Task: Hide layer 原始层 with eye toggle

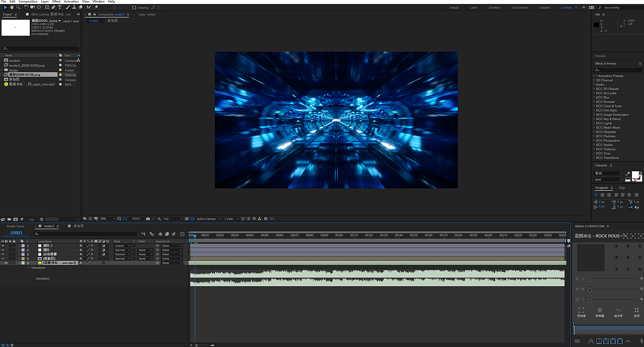Action: [x=3, y=258]
